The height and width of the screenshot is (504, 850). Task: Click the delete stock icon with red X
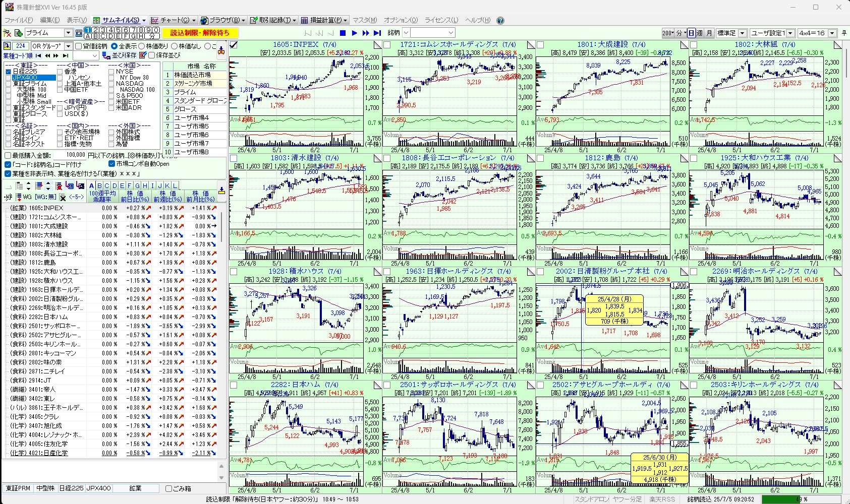(7, 33)
